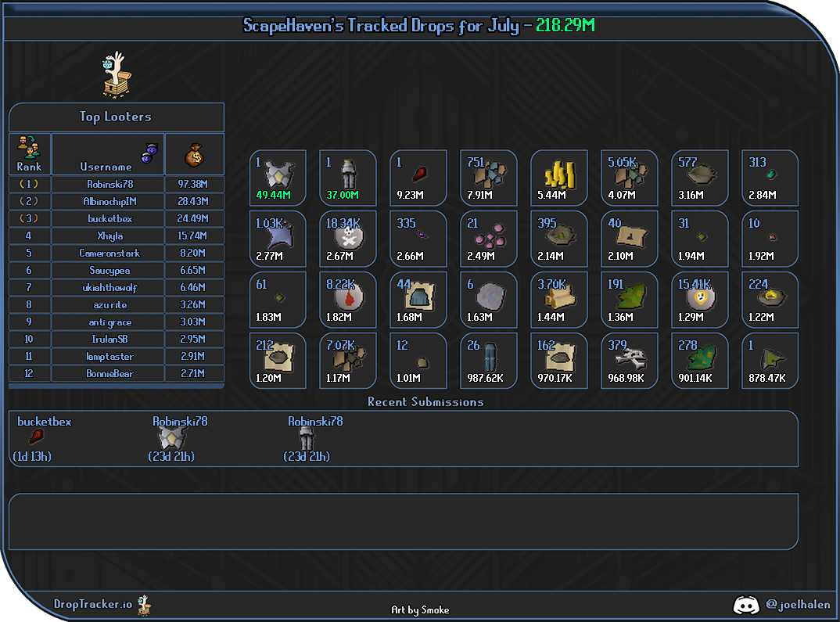Click the 8.22K blood rune tile
Screen dimensions: 840x622
tap(348, 300)
